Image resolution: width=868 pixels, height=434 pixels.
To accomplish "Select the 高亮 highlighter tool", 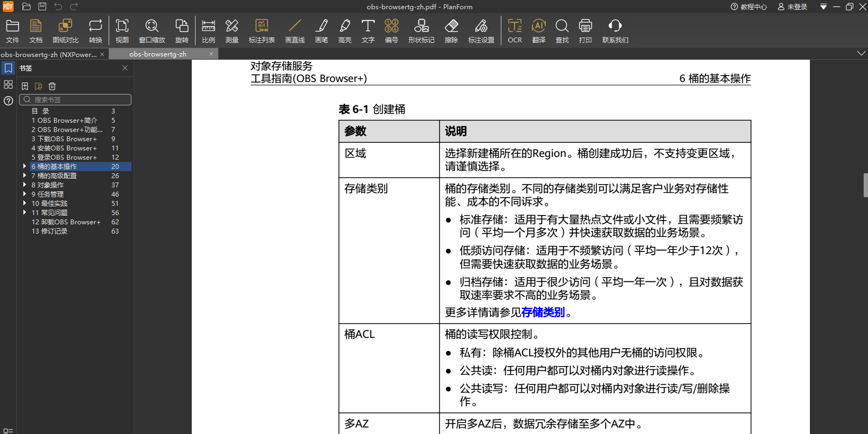I will [344, 31].
